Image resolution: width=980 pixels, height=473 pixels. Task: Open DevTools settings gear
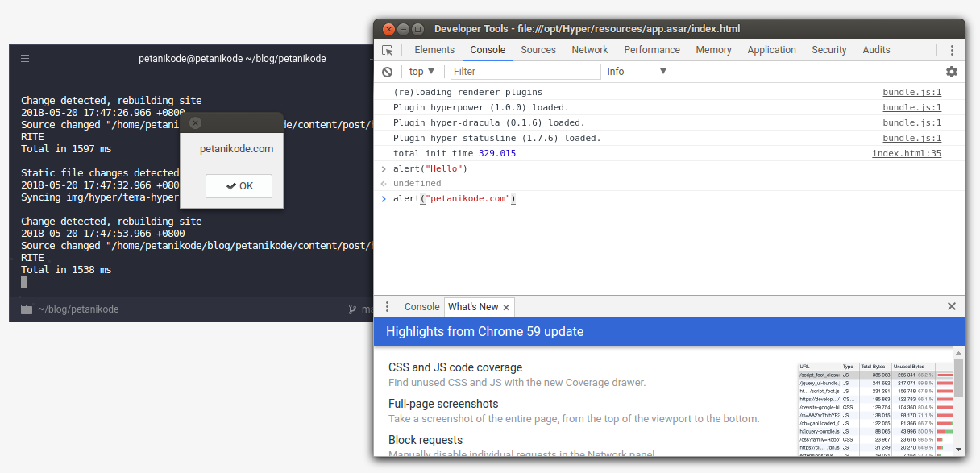point(952,72)
